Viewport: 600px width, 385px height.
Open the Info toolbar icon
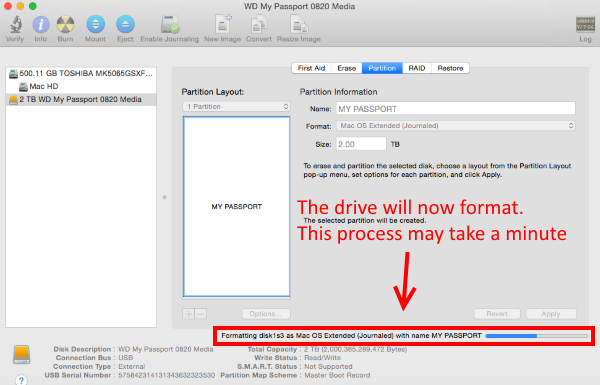pyautogui.click(x=41, y=24)
